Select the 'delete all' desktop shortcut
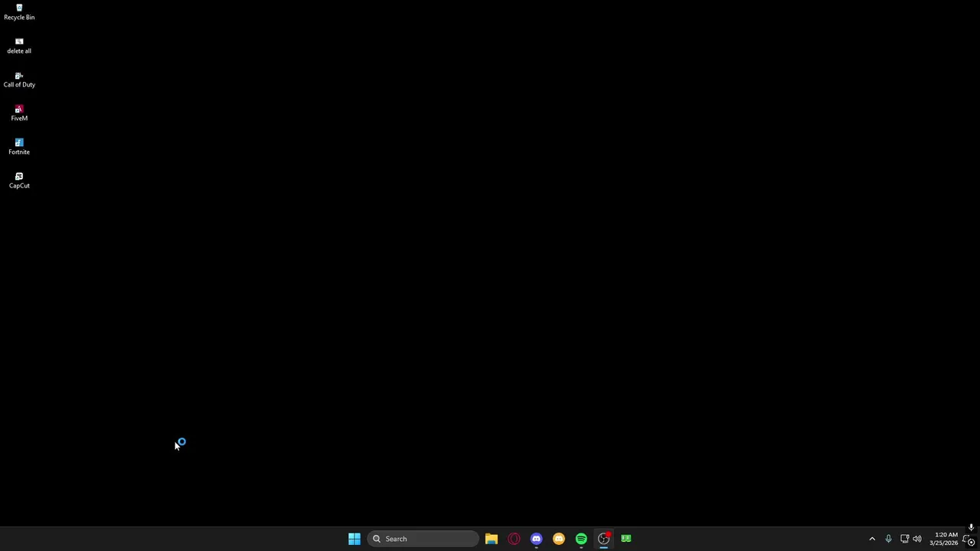 (19, 46)
